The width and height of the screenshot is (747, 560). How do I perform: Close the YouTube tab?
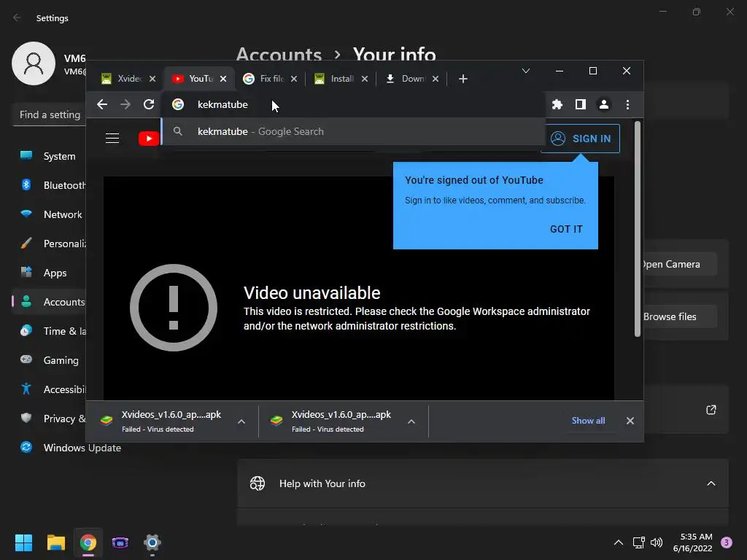point(223,79)
